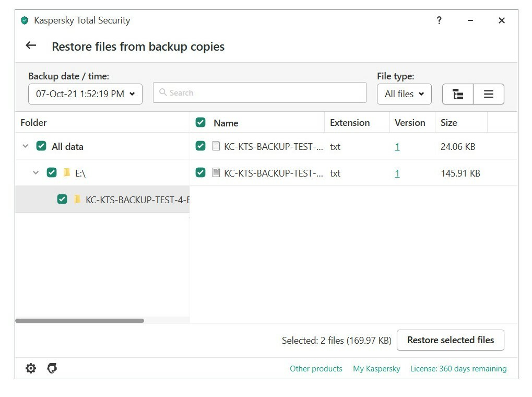Open settings gear icon
Viewport: 532px width, 397px height.
[x=31, y=368]
